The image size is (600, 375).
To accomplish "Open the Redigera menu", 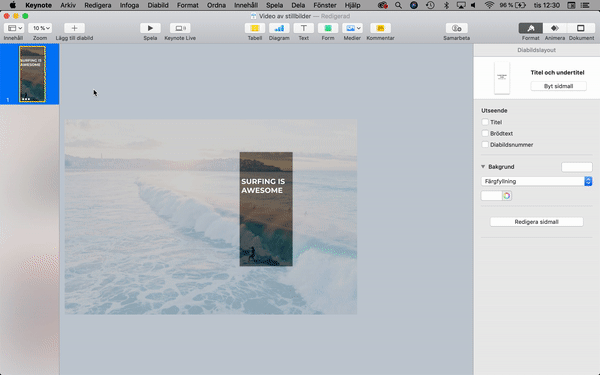I will click(x=98, y=5).
